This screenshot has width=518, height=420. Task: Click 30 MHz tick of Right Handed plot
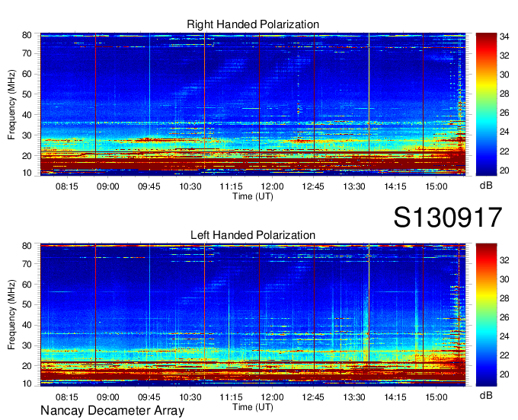[x=27, y=135]
